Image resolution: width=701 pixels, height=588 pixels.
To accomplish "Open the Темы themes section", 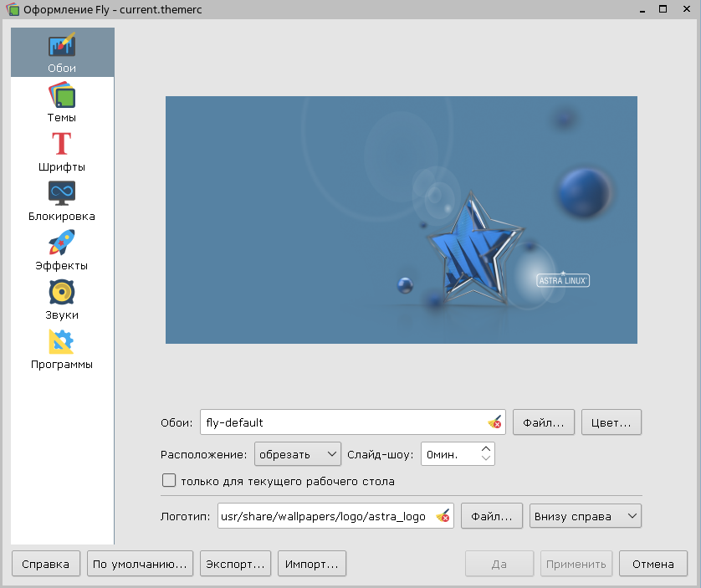I will 62,102.
